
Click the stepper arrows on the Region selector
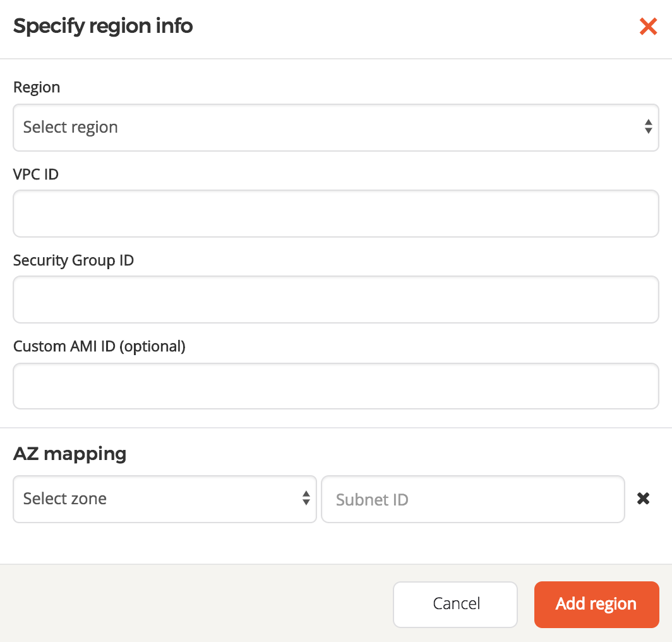pyautogui.click(x=648, y=127)
